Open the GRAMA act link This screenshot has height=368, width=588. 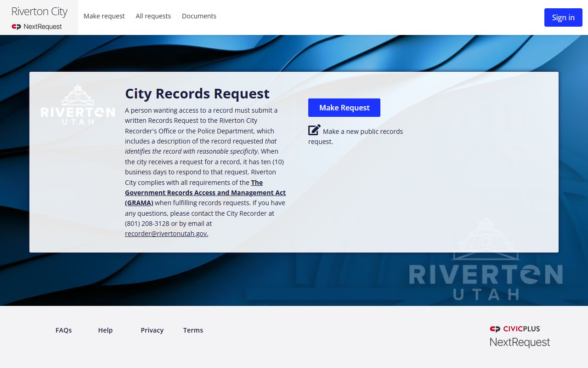pyautogui.click(x=205, y=193)
